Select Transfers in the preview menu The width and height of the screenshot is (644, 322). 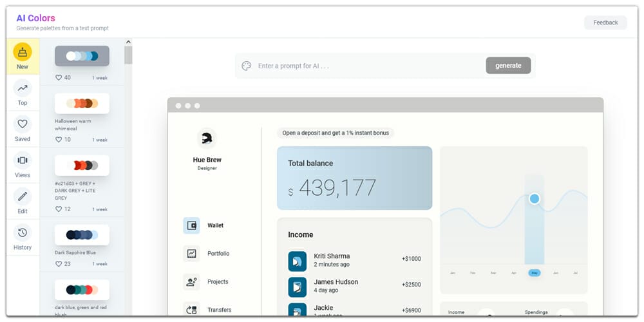[219, 310]
